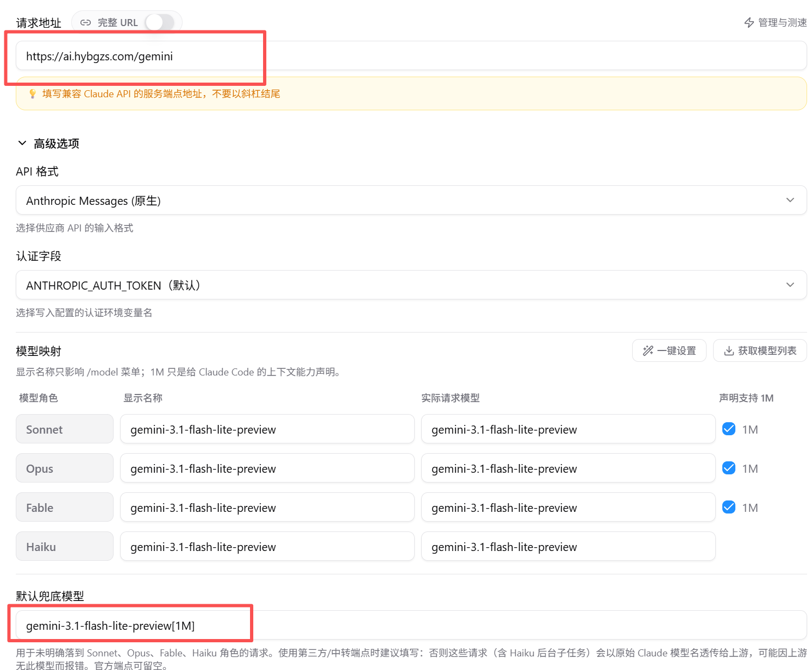812x670 pixels.
Task: Open 管理与测速 link
Action: pyautogui.click(x=775, y=23)
